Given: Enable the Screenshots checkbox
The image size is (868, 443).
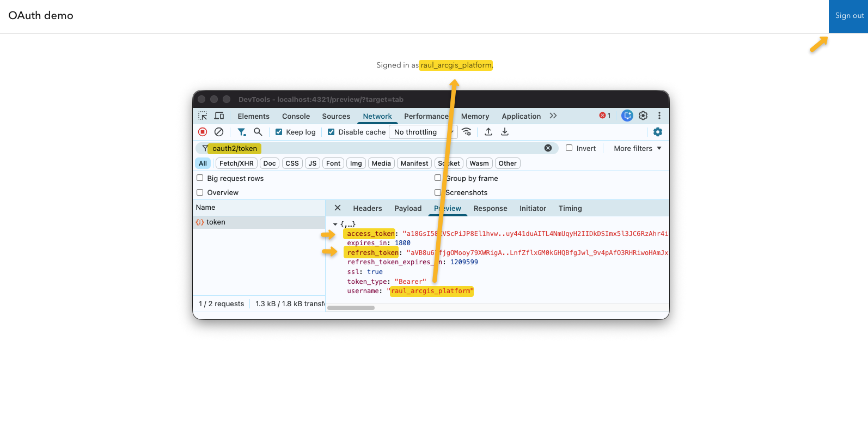Looking at the screenshot, I should [x=438, y=192].
